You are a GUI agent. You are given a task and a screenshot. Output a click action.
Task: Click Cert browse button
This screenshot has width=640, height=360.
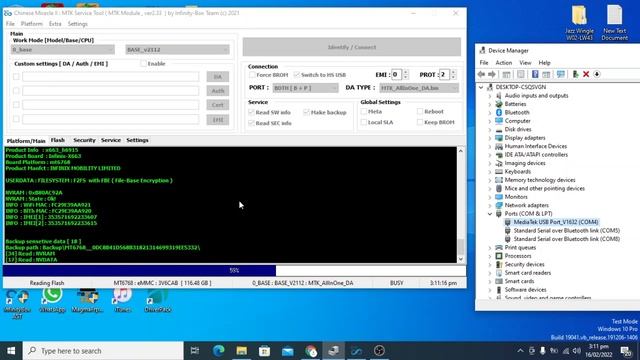(218, 105)
